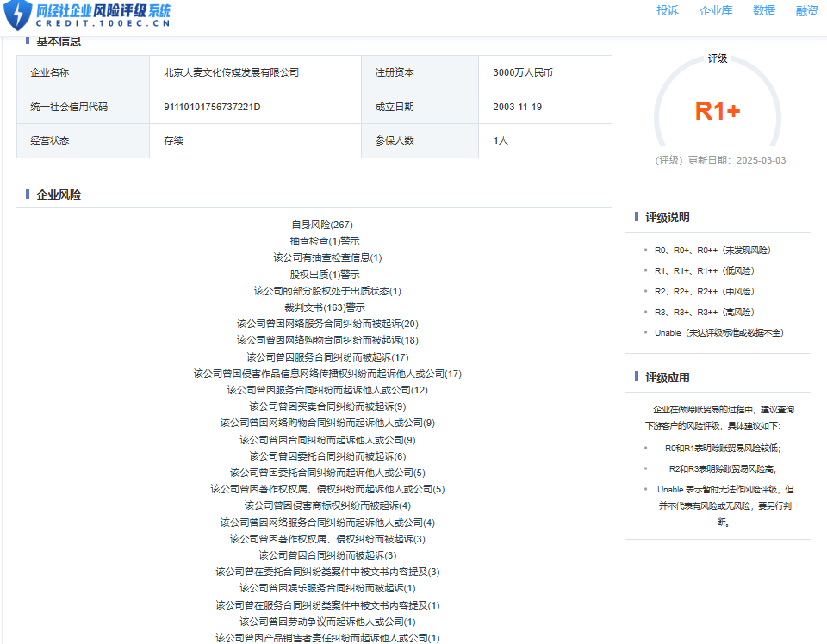
Task: Select company name 北京大麦文化传媒发展有限公司
Action: click(x=231, y=72)
